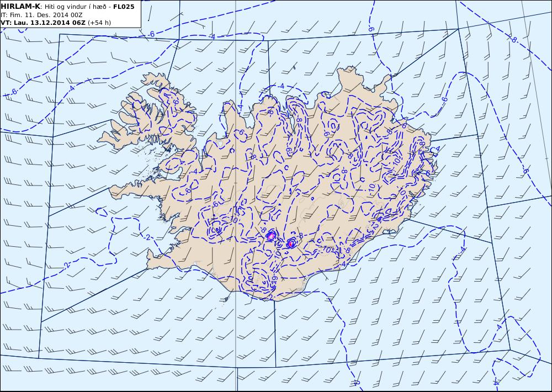Screen dimensions: 552x392
Task: Click the 'VT: Lau. 13.12.2014 06Z' valid time
Action: tap(43, 23)
